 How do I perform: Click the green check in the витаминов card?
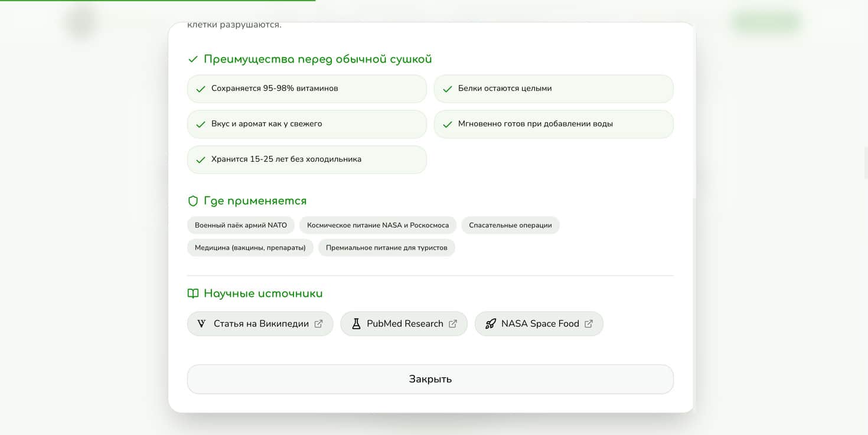200,89
